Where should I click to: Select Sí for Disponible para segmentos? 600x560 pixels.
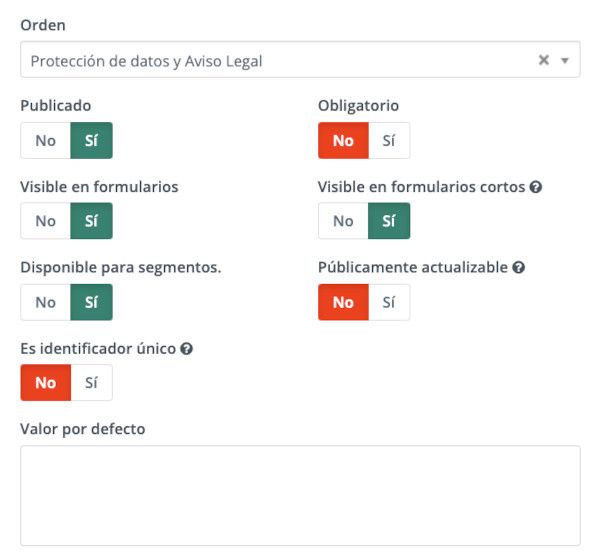click(91, 302)
